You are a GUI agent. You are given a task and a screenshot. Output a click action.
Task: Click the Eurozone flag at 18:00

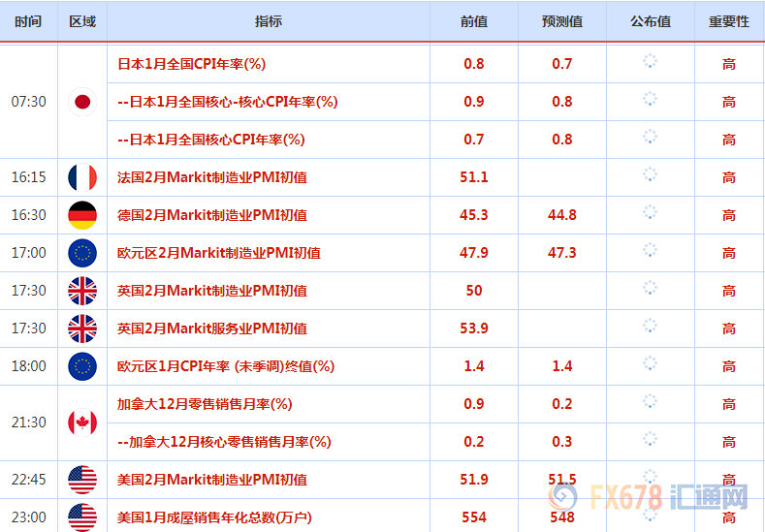pos(82,366)
